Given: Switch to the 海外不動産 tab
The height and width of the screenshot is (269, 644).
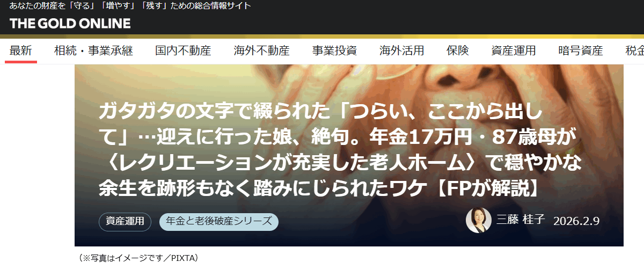Looking at the screenshot, I should [262, 51].
